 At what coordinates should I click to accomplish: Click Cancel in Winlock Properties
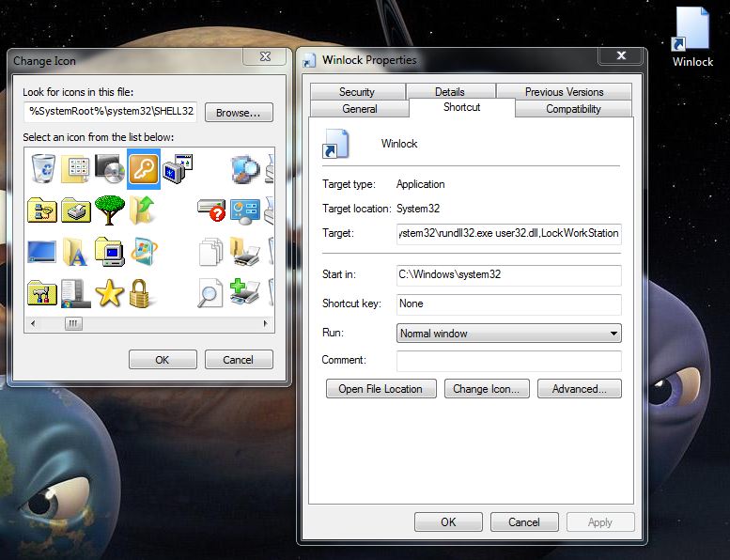pos(524,521)
